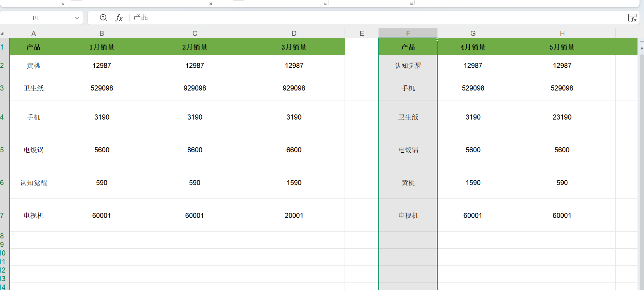Click cell G6 with value 1590
This screenshot has width=644, height=290.
(x=473, y=182)
